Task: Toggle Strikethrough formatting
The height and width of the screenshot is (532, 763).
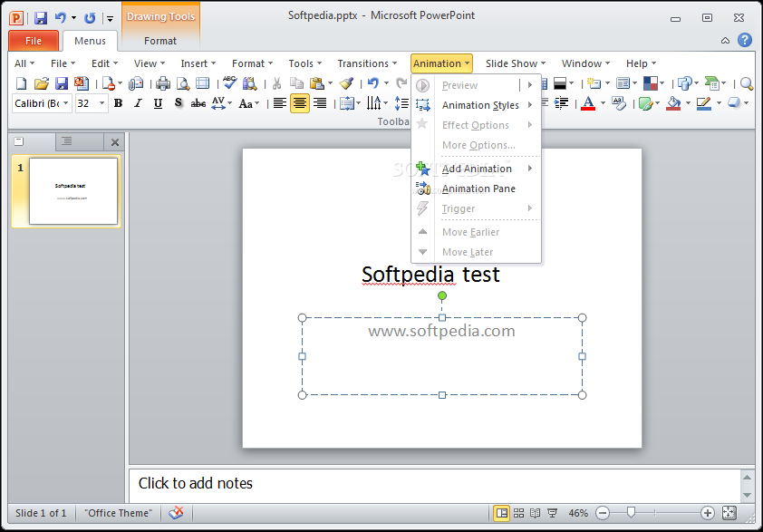Action: pos(198,103)
